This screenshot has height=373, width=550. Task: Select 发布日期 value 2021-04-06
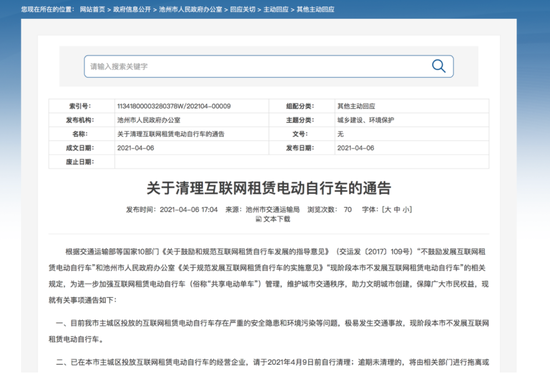click(x=356, y=148)
